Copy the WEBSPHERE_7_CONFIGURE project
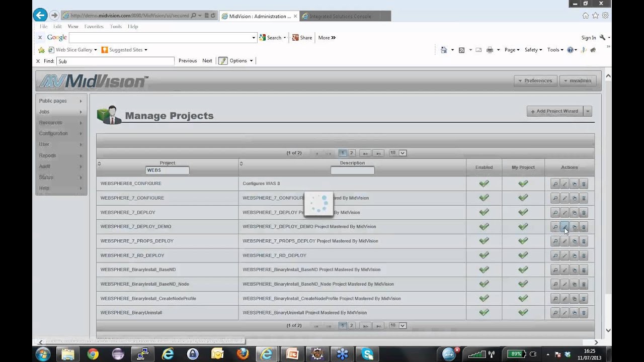 click(x=574, y=198)
